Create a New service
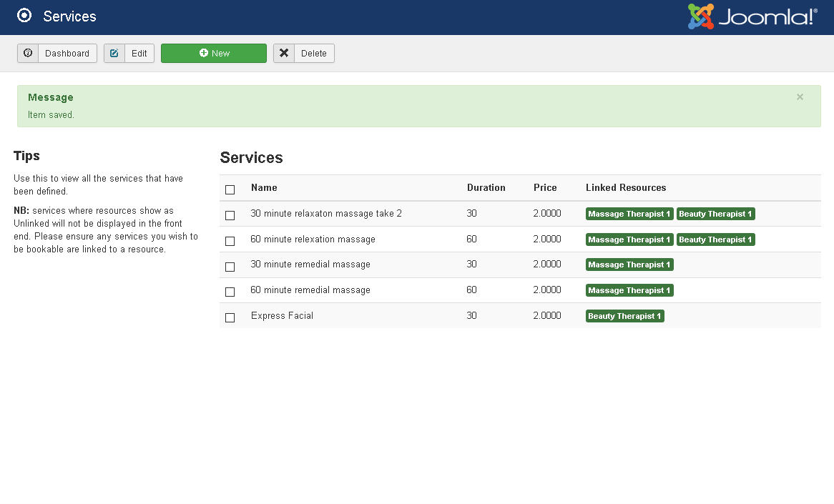Viewport: 834px width, 504px height. [x=214, y=53]
